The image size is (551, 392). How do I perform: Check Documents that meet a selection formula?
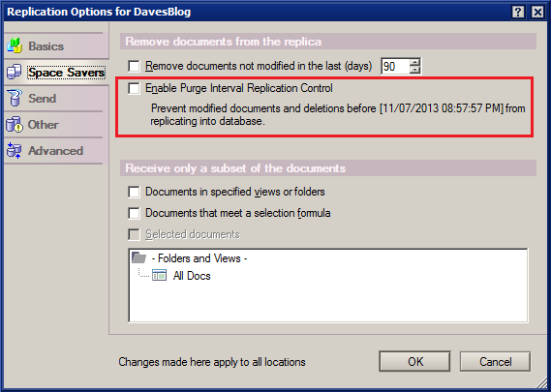click(134, 213)
